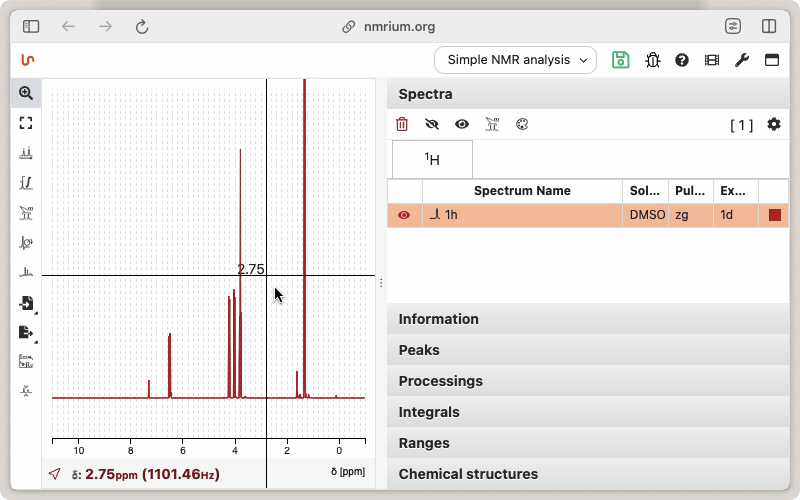Expand the Chemical structures panel

pos(468,474)
